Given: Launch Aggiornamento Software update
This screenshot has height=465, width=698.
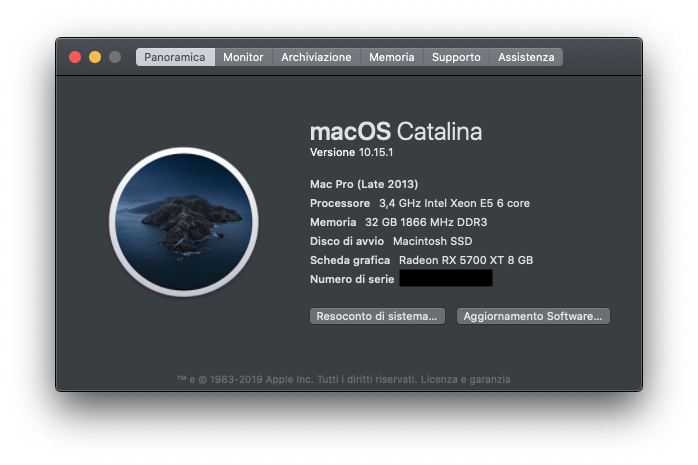Looking at the screenshot, I should point(533,316).
